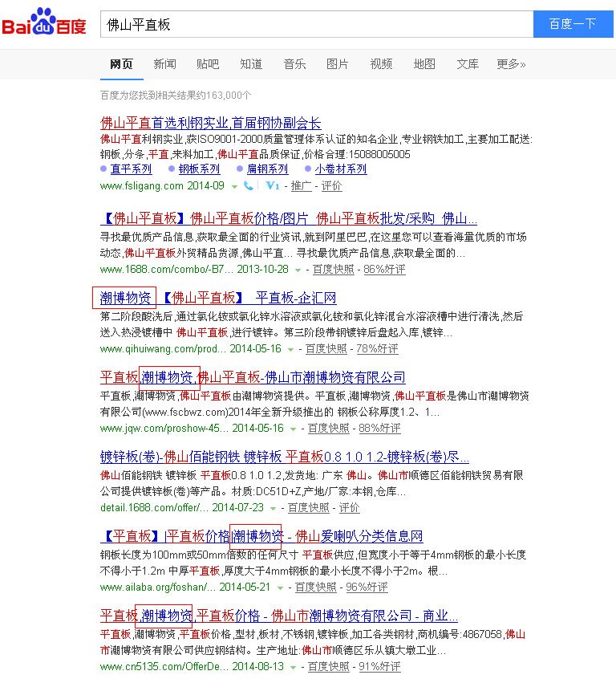
Task: Open result 潮博物资 【佛山平直板】平直板-企汇网
Action: 218,298
